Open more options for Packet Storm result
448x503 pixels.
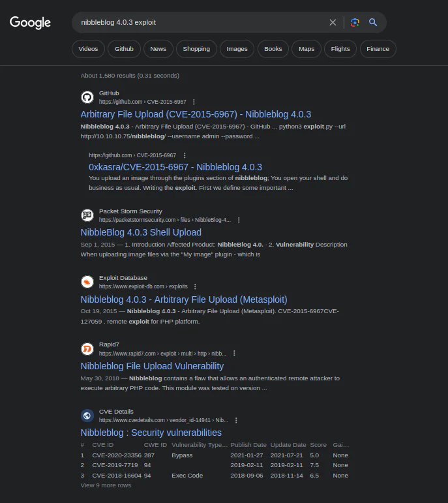[x=239, y=220]
